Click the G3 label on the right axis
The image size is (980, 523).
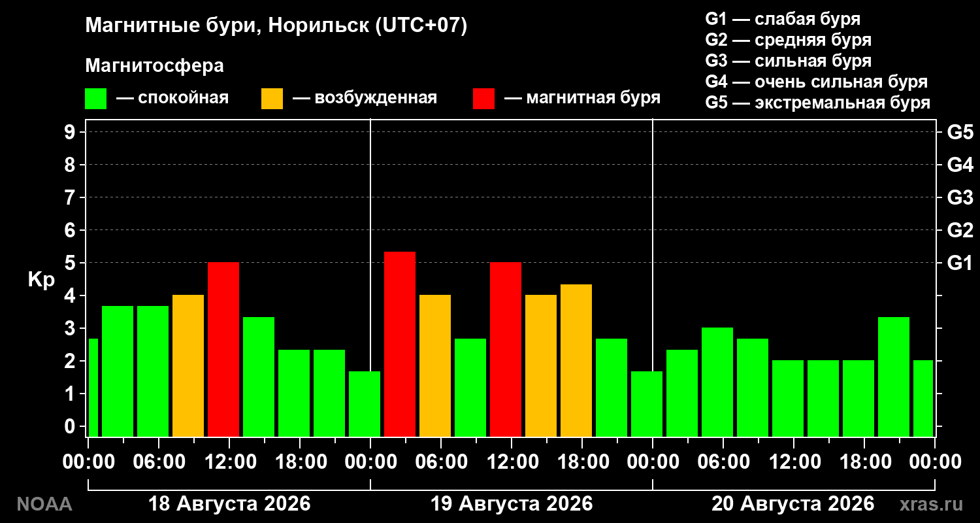click(x=960, y=197)
